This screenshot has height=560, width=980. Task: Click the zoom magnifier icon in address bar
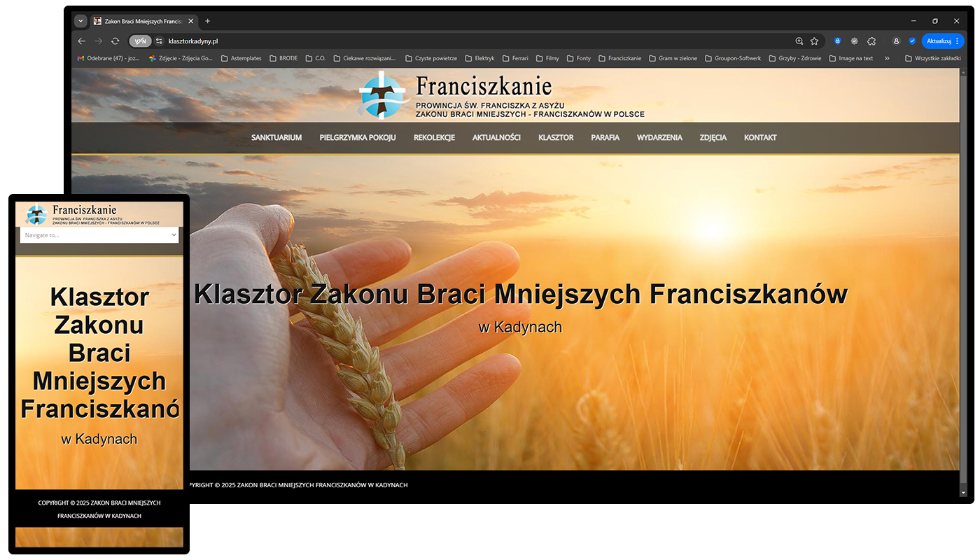pos(799,41)
